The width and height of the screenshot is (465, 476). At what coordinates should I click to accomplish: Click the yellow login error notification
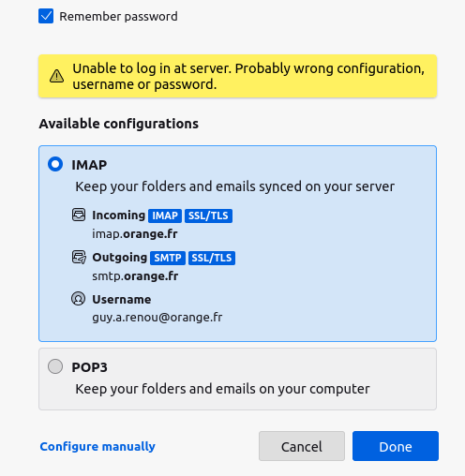(x=237, y=76)
